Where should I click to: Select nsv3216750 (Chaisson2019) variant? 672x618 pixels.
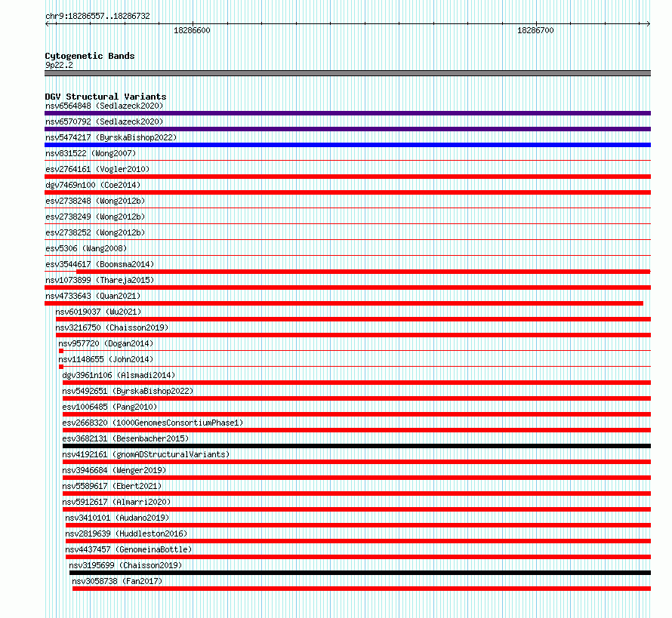pos(112,327)
